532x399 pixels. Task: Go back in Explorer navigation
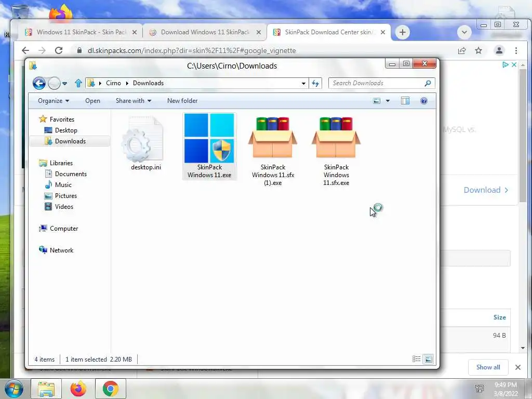pyautogui.click(x=39, y=83)
